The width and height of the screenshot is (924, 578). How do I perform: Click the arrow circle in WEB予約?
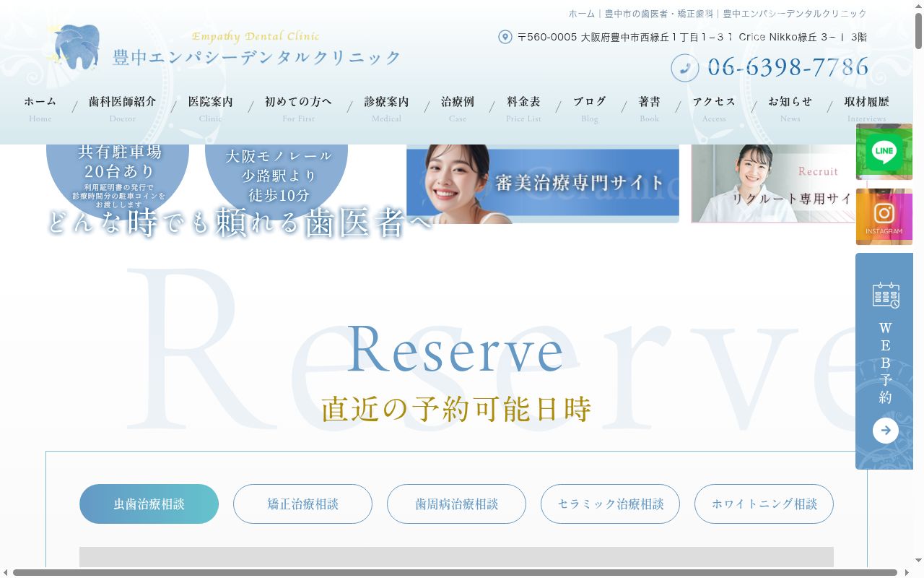click(x=886, y=431)
